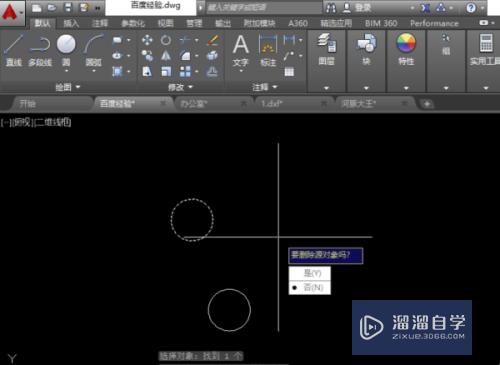Image resolution: width=500 pixels, height=365 pixels.
Task: Activate the Mirror modify tool
Action: (166, 56)
